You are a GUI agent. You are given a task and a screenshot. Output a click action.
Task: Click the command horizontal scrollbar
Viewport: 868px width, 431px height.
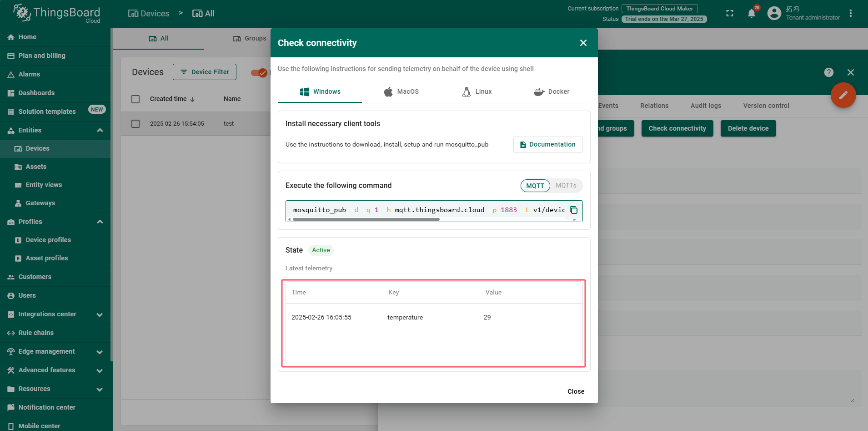click(x=366, y=219)
